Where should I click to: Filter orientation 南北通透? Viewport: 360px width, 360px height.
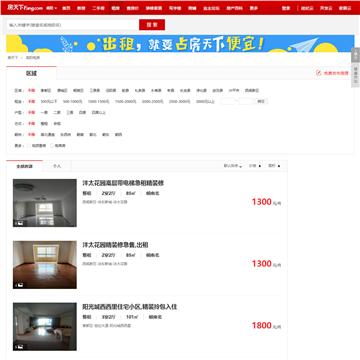[x=48, y=135]
